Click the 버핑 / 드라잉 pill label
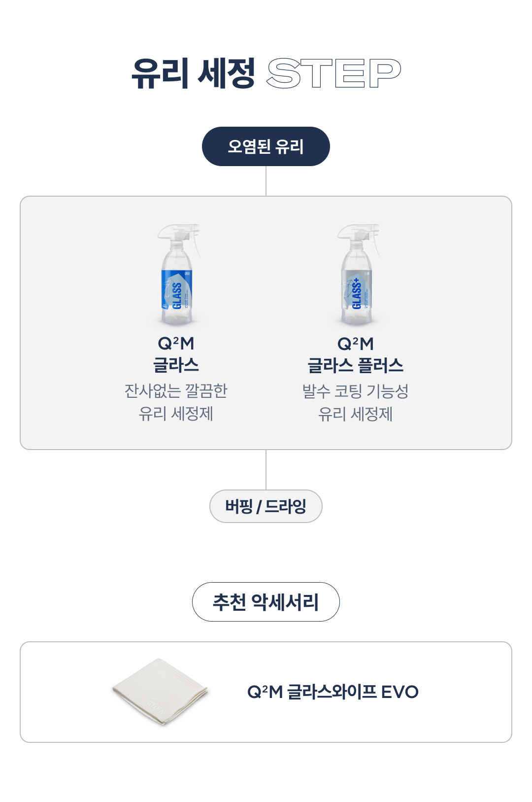 pyautogui.click(x=266, y=506)
